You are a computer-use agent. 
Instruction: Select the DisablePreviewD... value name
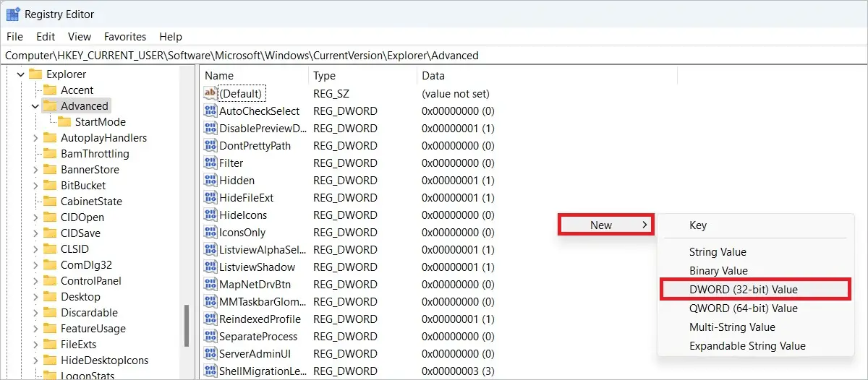coord(263,128)
